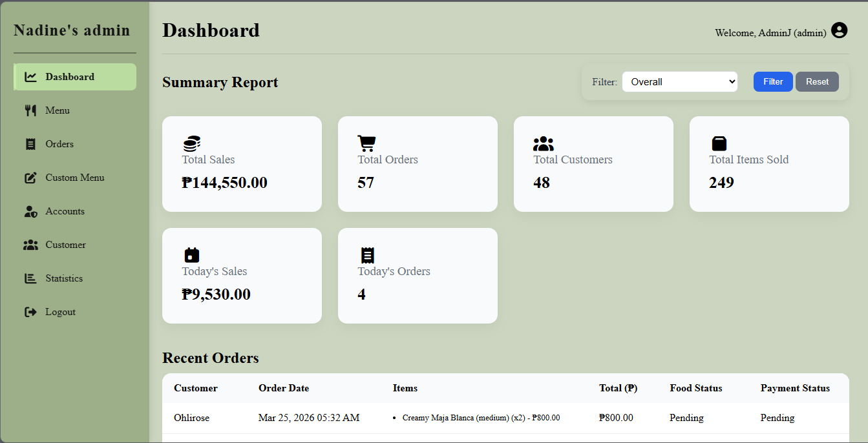This screenshot has width=868, height=443.
Task: Click the calendar icon on Today's Sales card
Action: pyautogui.click(x=191, y=254)
